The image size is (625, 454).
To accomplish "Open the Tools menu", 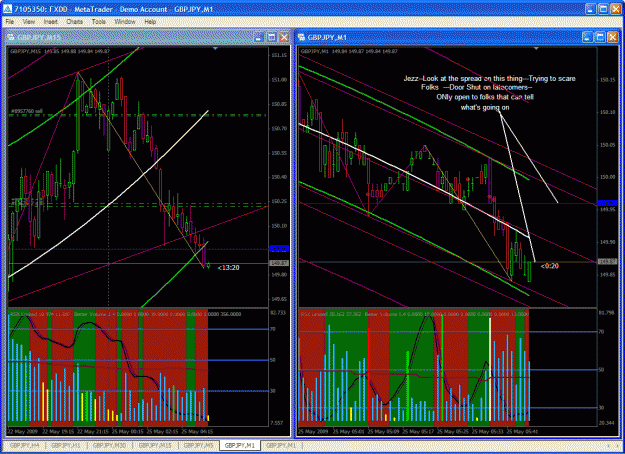I will (x=98, y=22).
